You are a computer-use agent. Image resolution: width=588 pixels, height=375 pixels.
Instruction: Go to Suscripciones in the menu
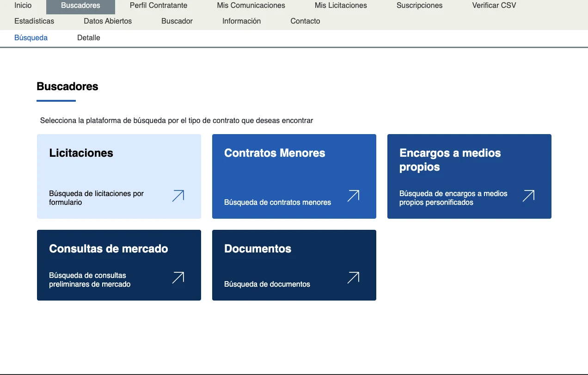tap(419, 6)
